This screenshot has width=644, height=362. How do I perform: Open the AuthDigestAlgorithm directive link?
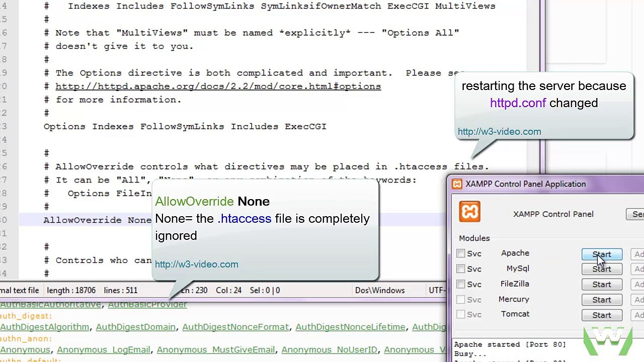coord(45,327)
